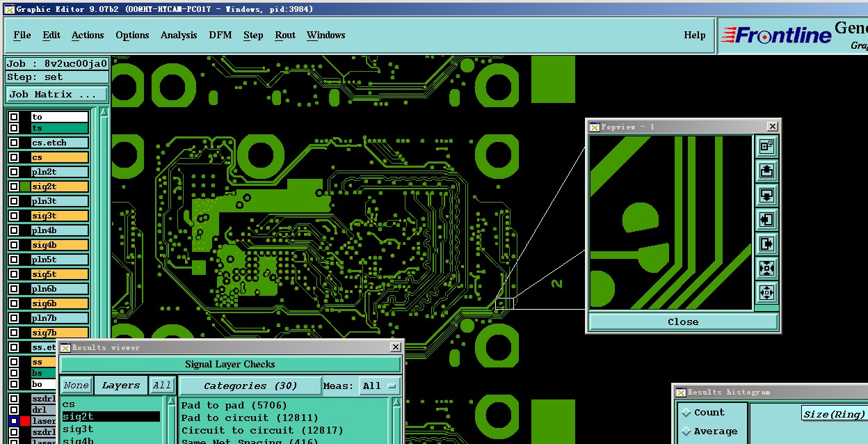Select the pln7b layer name

tap(60, 318)
